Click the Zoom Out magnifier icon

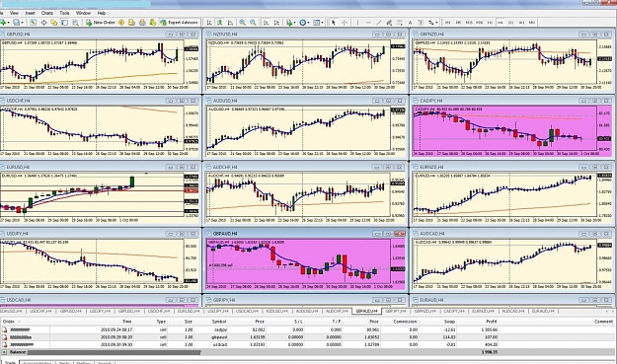tap(253, 23)
